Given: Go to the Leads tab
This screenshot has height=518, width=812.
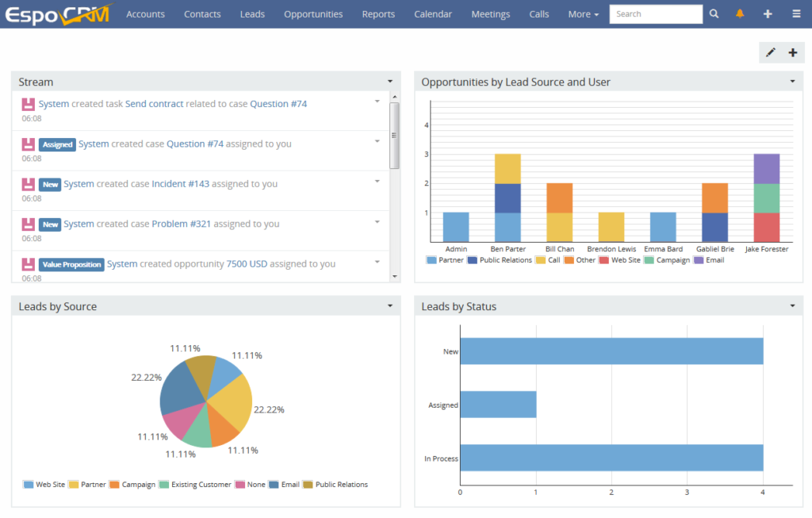Looking at the screenshot, I should tap(252, 14).
